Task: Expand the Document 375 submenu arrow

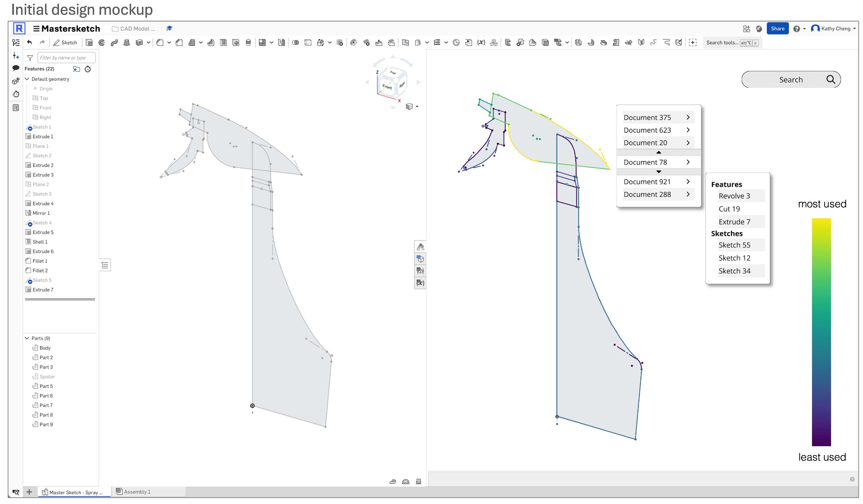Action: point(688,118)
